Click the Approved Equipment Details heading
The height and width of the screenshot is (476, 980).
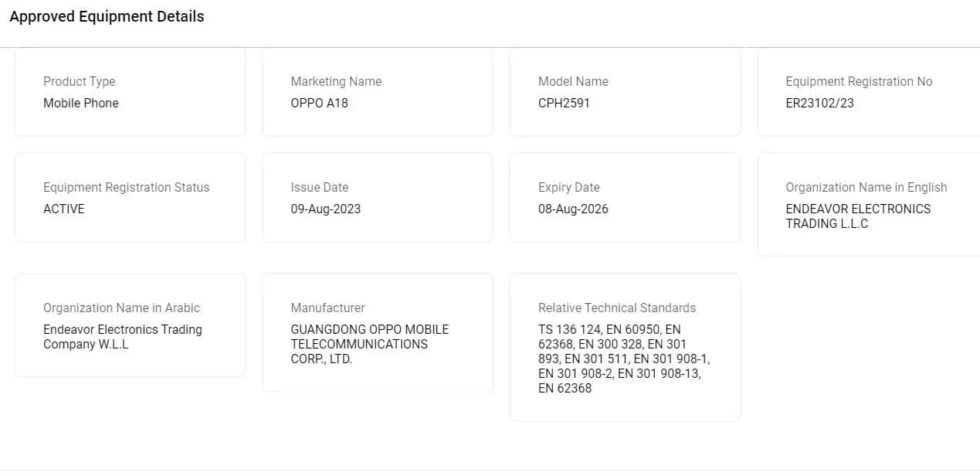pyautogui.click(x=107, y=16)
